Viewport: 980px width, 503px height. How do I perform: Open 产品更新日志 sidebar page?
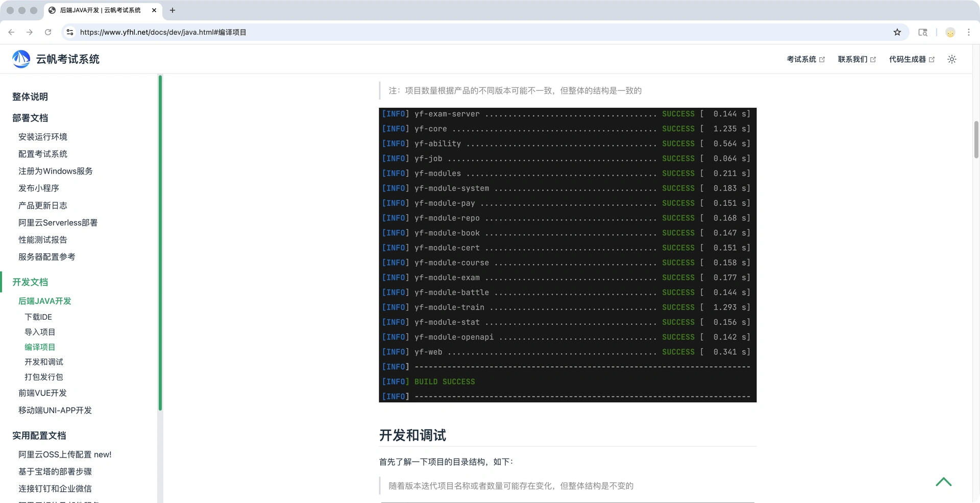pos(43,205)
